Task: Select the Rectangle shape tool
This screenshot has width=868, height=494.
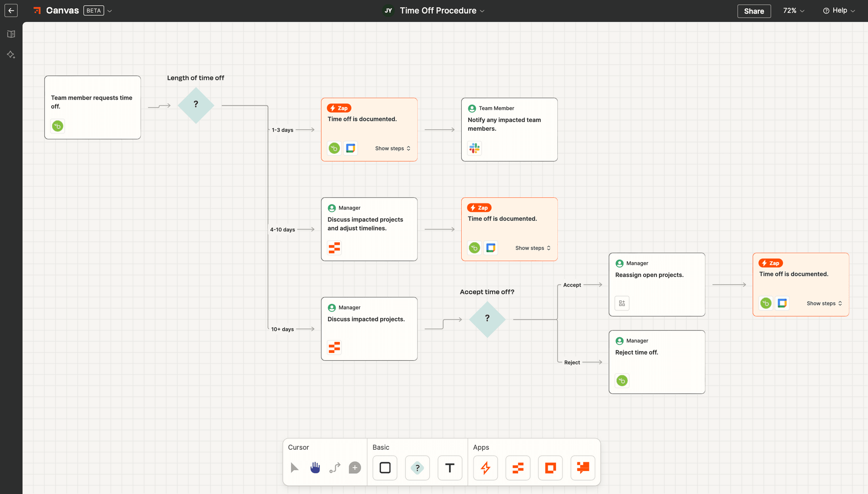Action: click(x=385, y=468)
